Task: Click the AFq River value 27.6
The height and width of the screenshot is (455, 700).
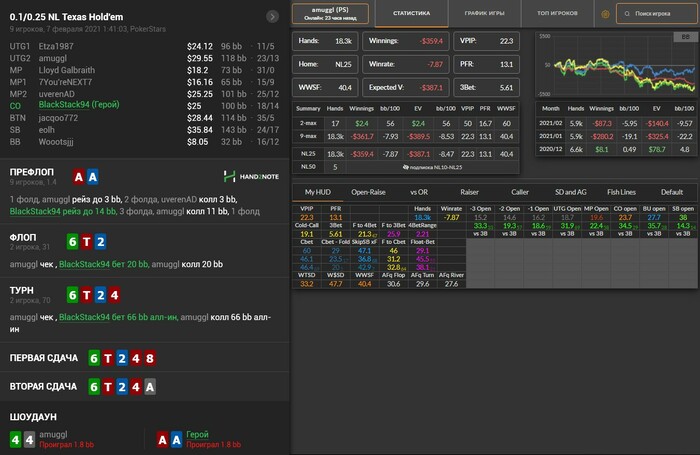Action: point(451,284)
